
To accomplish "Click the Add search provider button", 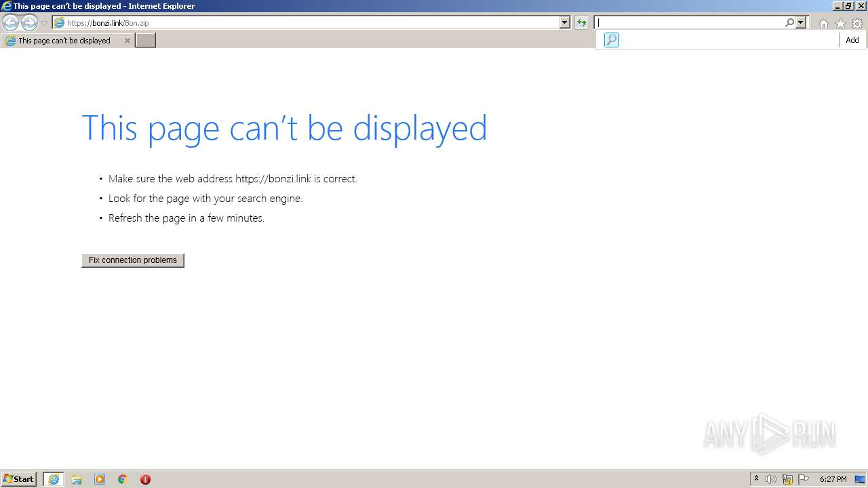I will [x=852, y=40].
